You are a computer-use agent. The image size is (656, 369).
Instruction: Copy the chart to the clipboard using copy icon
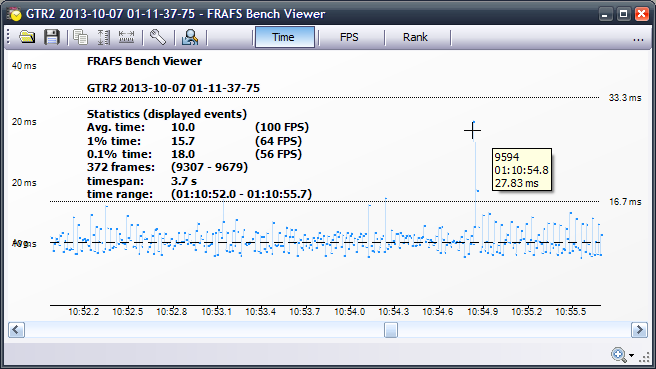click(80, 37)
